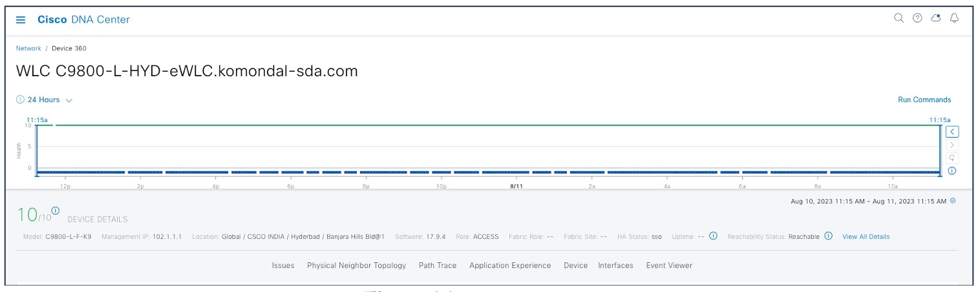Click the Network breadcrumb link

pyautogui.click(x=28, y=48)
